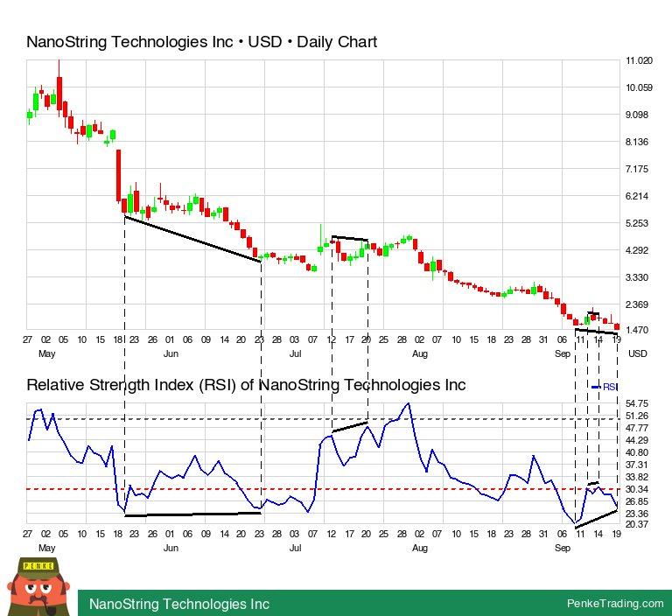Click the 11.020 price axis label
Image resolution: width=672 pixels, height=616 pixels.
(x=639, y=60)
